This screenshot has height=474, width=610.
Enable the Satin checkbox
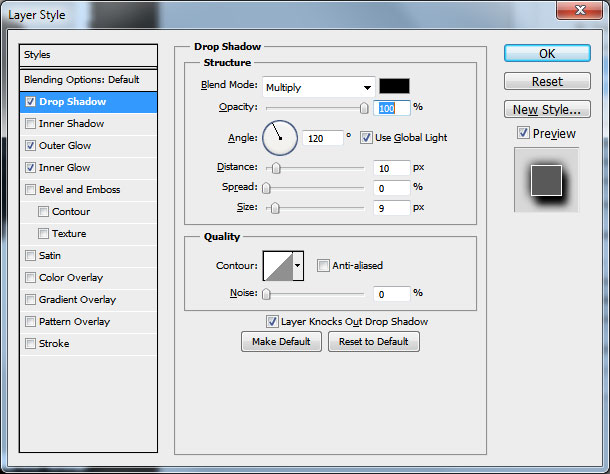pyautogui.click(x=30, y=256)
